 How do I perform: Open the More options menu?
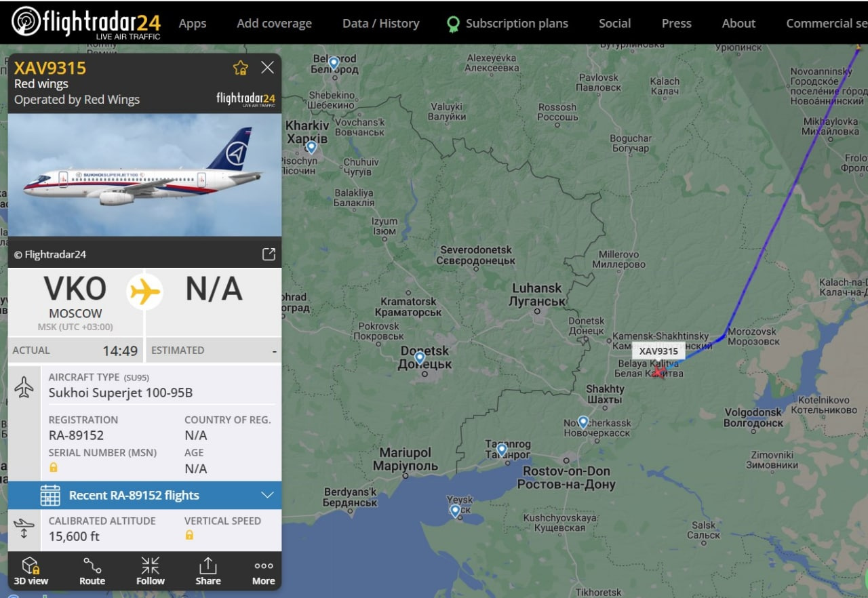pos(264,571)
